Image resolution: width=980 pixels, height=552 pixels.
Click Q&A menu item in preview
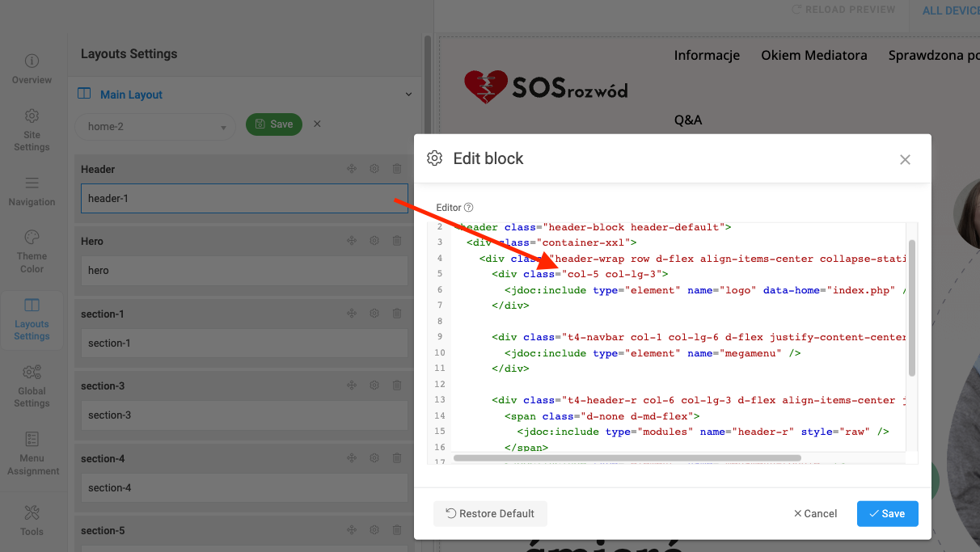pyautogui.click(x=688, y=120)
